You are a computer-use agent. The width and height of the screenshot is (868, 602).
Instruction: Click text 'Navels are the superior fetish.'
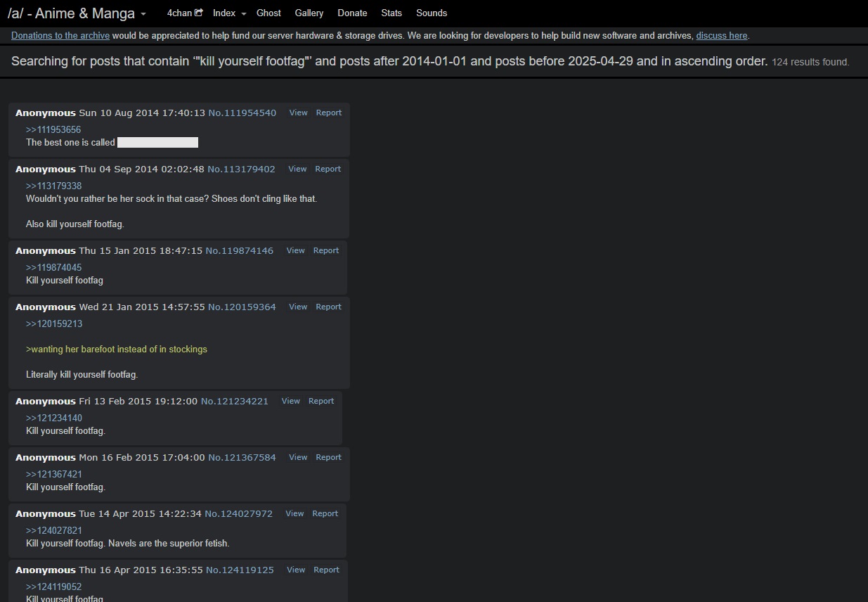pyautogui.click(x=169, y=543)
